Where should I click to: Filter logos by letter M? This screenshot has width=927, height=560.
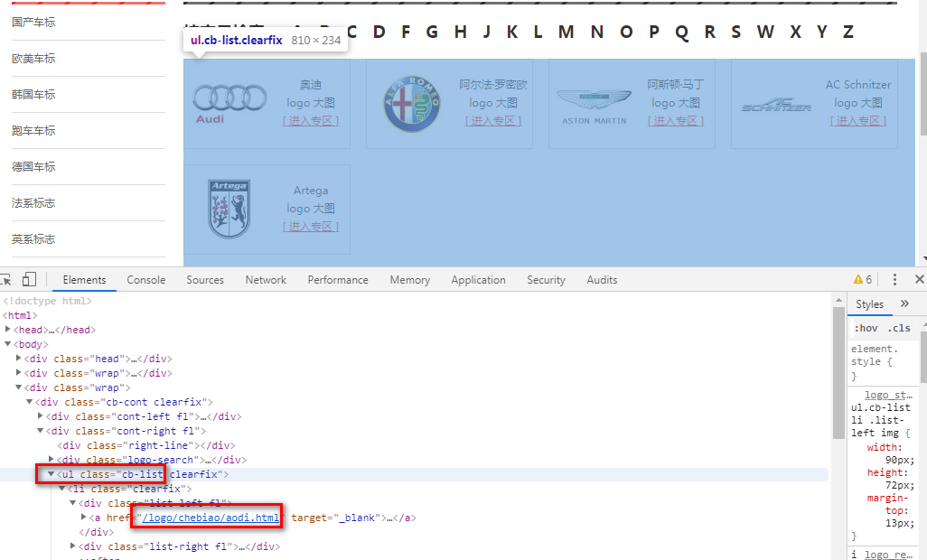pos(566,32)
